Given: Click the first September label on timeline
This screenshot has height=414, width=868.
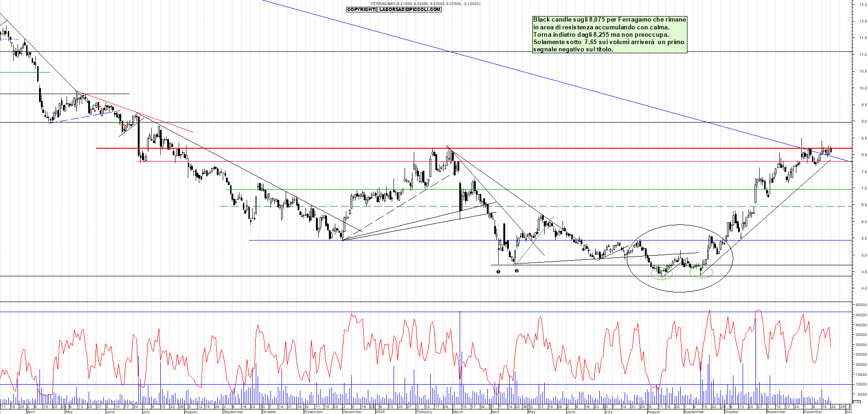Looking at the screenshot, I should pos(233,412).
